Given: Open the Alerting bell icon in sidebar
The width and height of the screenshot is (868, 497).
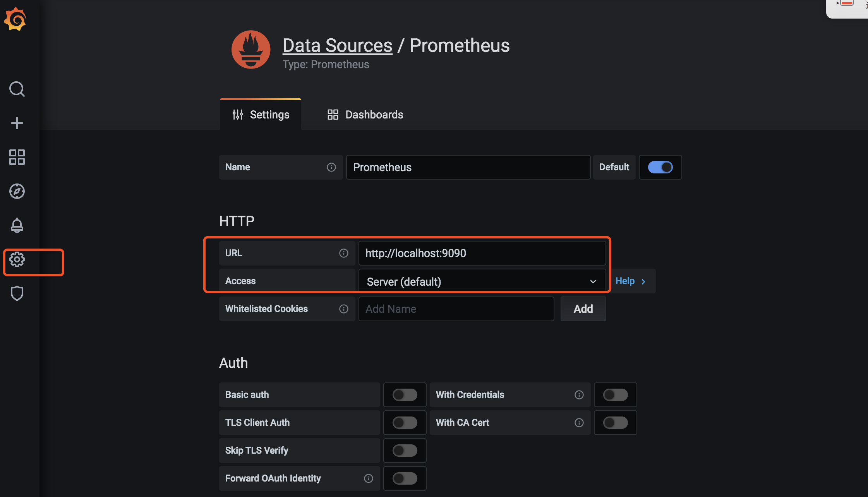Looking at the screenshot, I should click(x=17, y=225).
